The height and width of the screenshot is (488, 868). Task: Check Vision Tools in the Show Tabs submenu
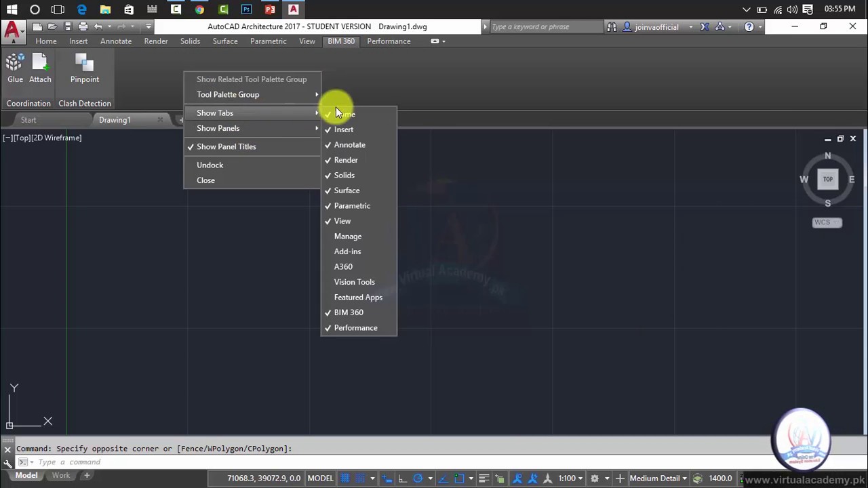(359, 282)
